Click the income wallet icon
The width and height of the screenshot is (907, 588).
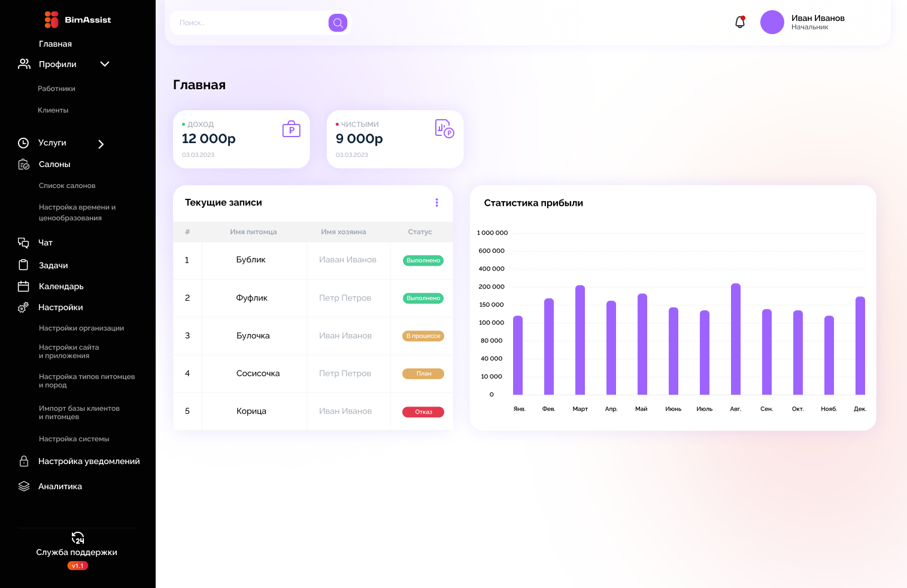coord(291,129)
